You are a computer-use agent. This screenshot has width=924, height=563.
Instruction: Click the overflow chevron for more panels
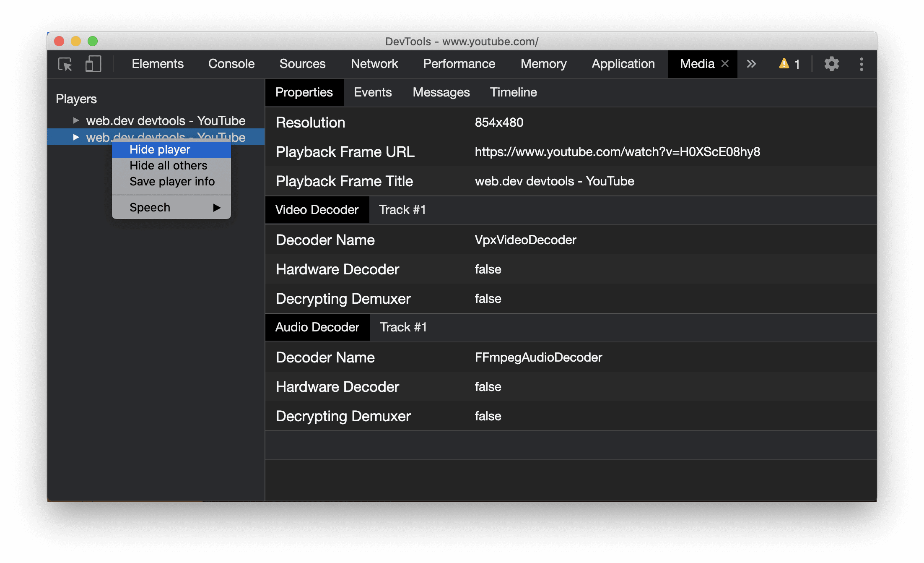pos(751,64)
